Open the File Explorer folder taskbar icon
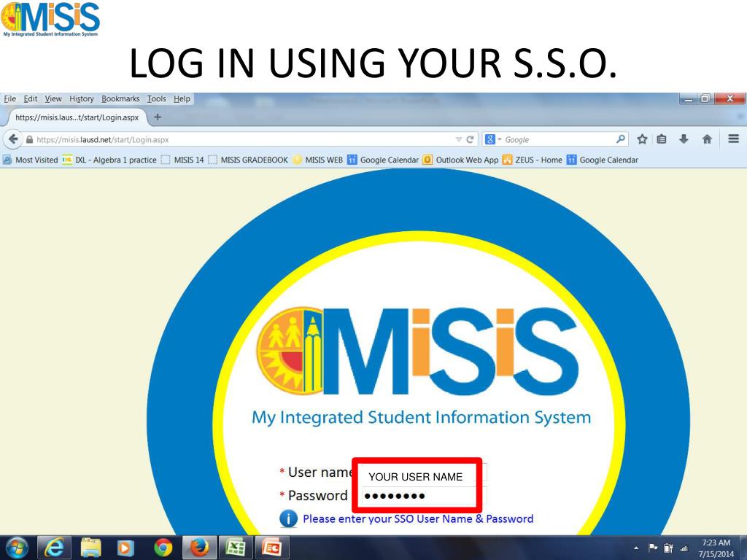Image resolution: width=747 pixels, height=560 pixels. (90, 548)
